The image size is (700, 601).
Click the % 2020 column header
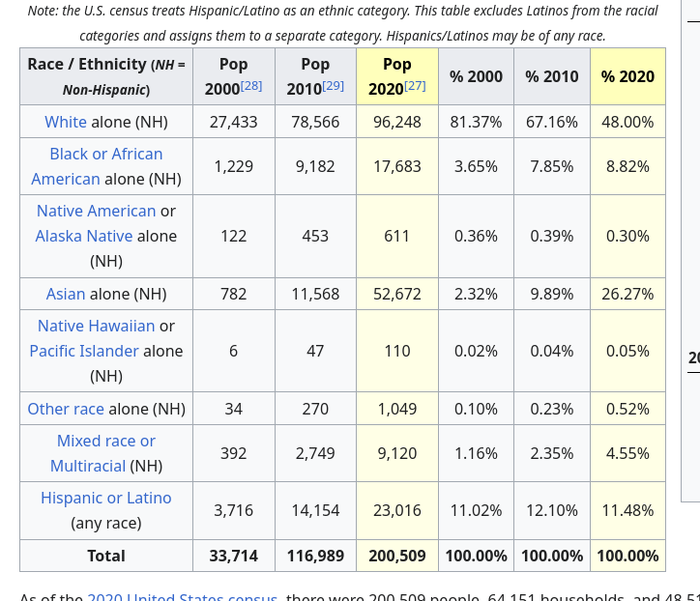point(627,76)
